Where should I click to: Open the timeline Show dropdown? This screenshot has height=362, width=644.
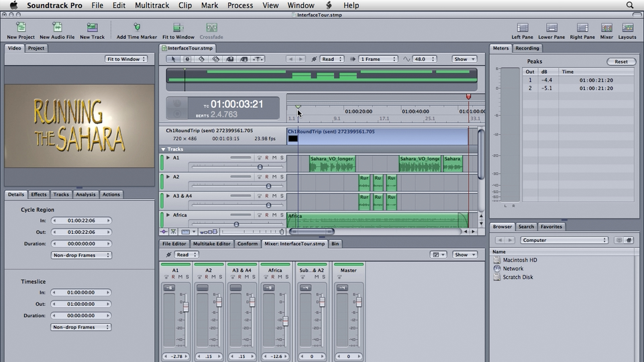(464, 59)
